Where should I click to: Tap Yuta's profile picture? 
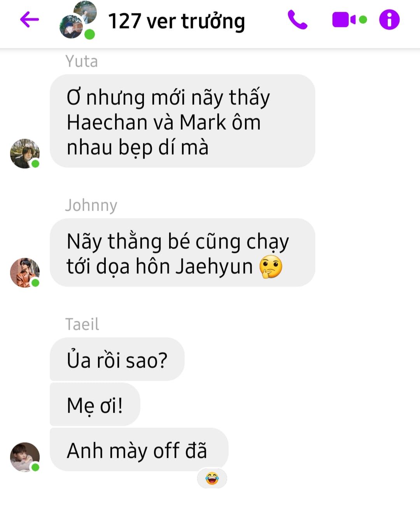25,153
